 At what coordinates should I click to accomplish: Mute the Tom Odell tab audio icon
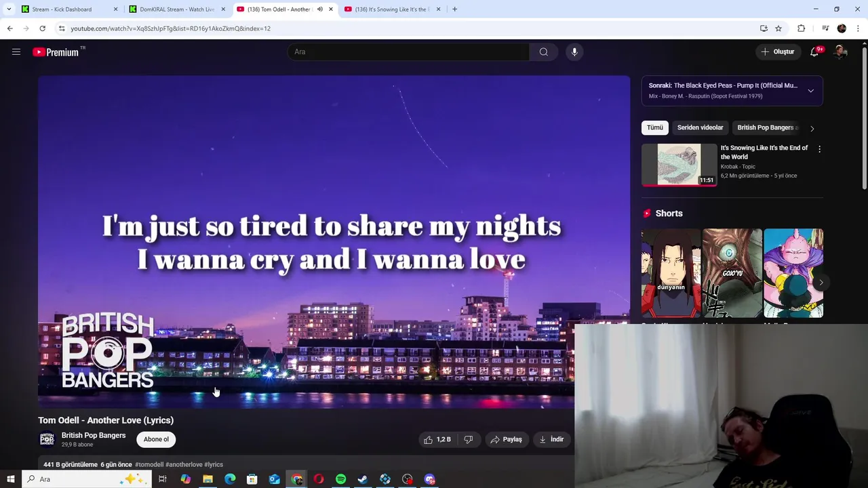click(x=320, y=9)
